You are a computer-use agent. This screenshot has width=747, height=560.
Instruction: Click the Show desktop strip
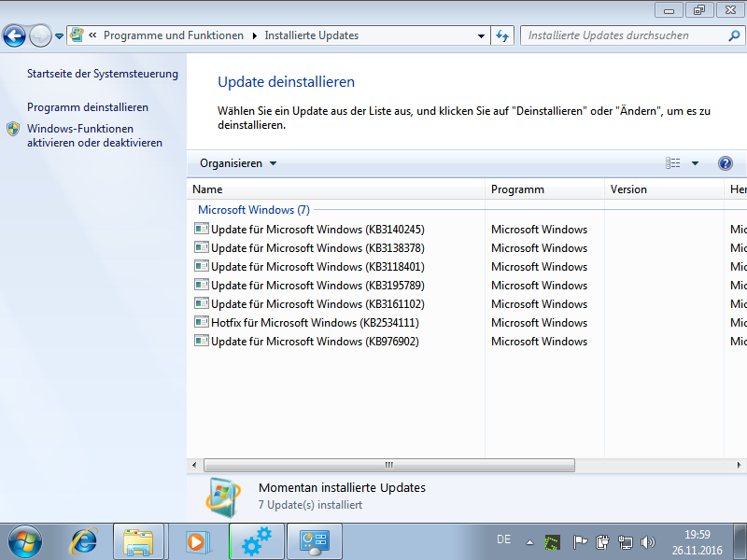[x=740, y=542]
